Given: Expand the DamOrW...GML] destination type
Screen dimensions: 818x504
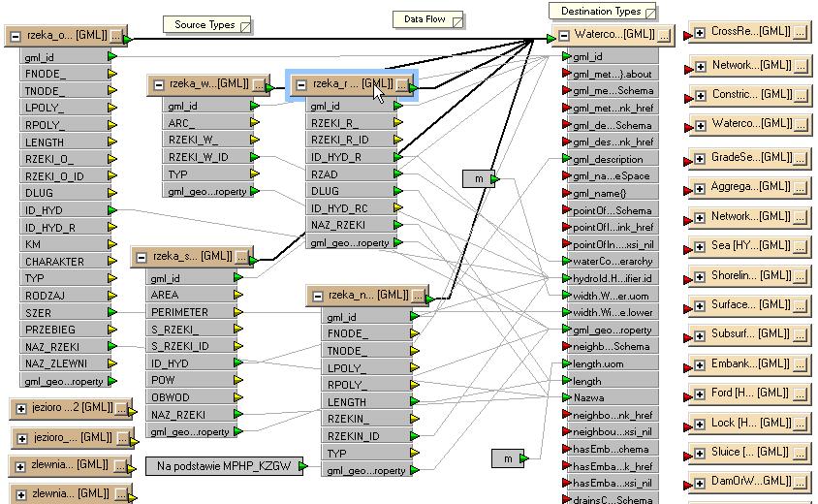Looking at the screenshot, I should (700, 483).
